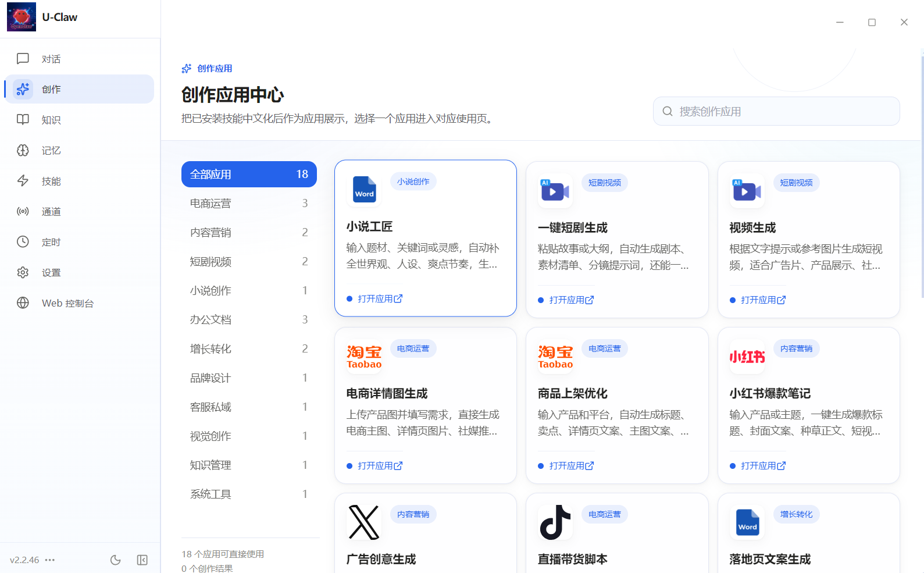Click the 设置 gear icon

(23, 272)
